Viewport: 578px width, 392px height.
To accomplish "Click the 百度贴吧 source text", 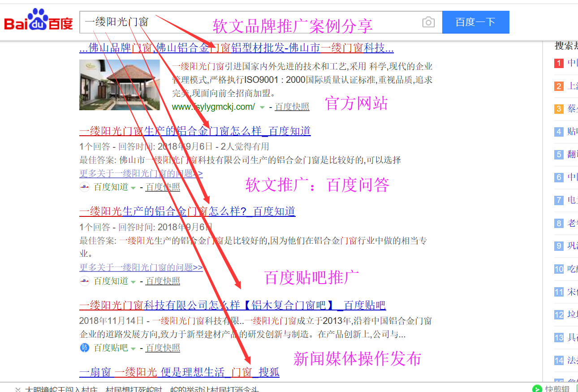I will 111,348.
